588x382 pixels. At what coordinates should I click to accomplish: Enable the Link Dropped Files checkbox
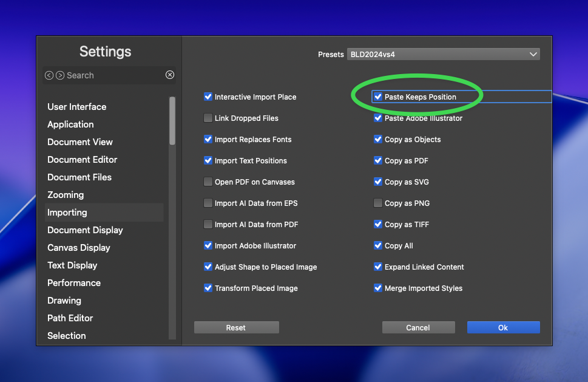pos(208,118)
